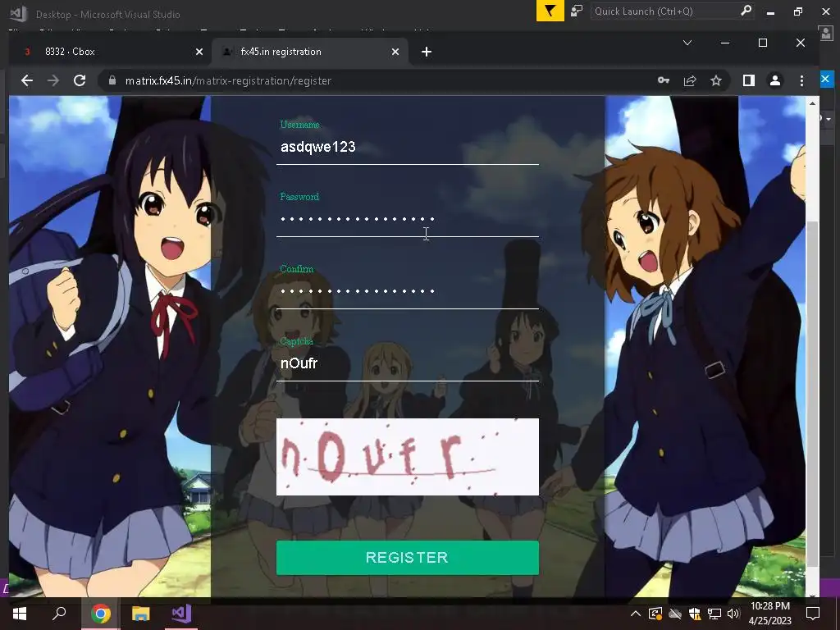Open the browser side panel icon

[748, 81]
